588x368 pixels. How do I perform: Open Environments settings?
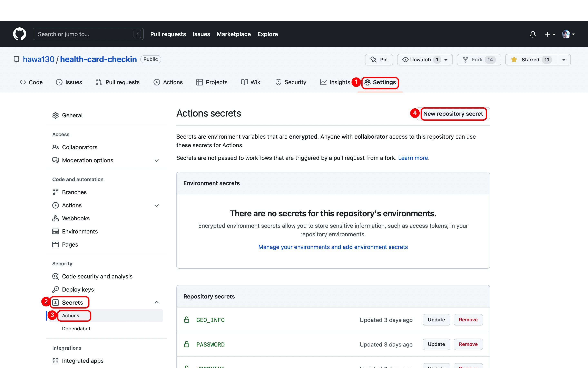75,231
